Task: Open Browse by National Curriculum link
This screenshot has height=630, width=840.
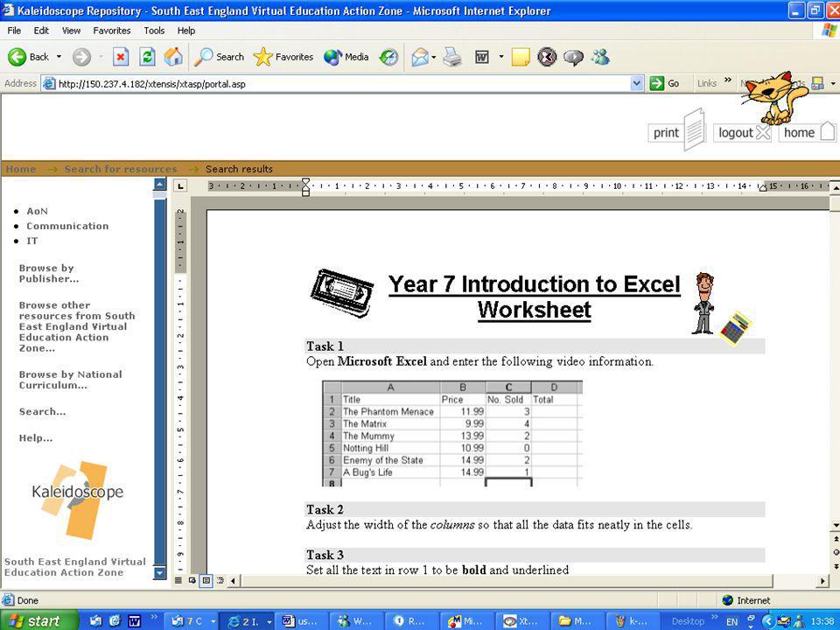Action: tap(70, 380)
